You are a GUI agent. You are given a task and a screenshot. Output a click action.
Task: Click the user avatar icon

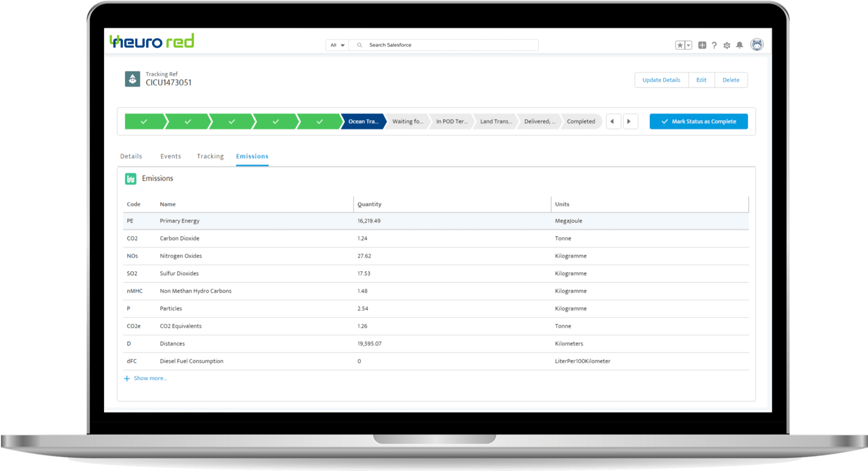757,45
